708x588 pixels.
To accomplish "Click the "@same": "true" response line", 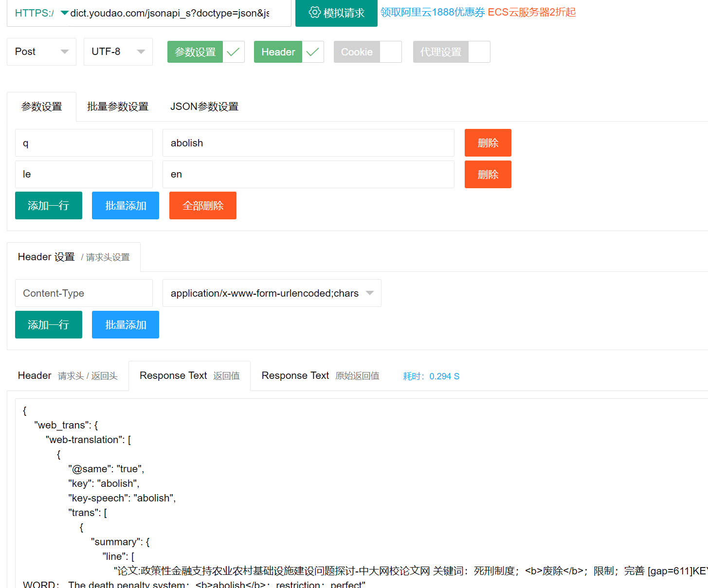I will tap(106, 469).
